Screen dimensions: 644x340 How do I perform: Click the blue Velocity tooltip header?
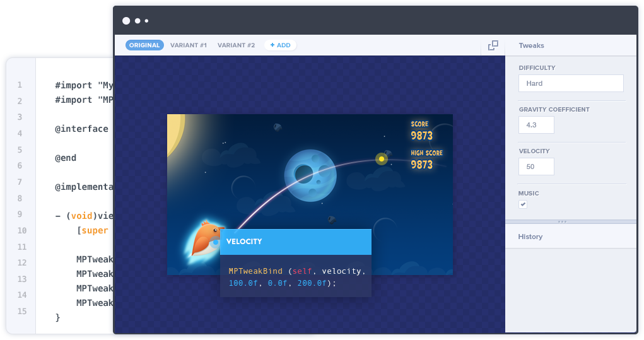295,242
